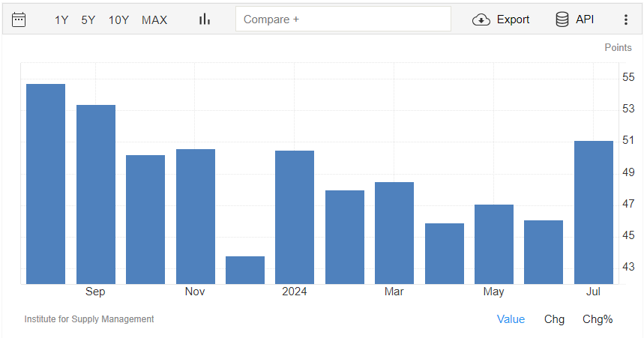Select the 1Y time range

pyautogui.click(x=61, y=19)
